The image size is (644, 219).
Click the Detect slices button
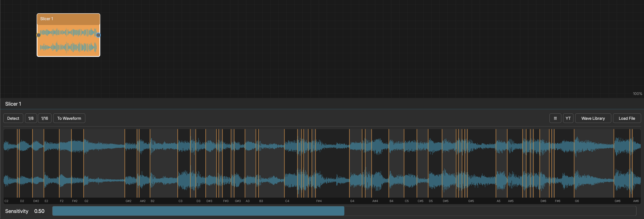pos(13,118)
